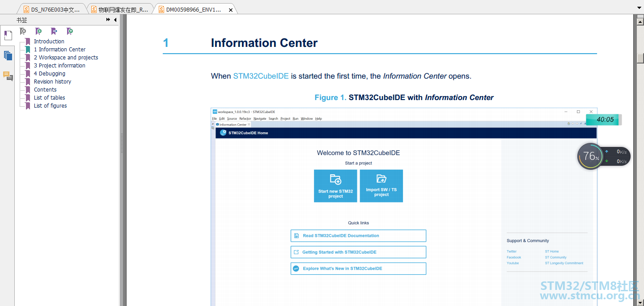This screenshot has width=644, height=306.
Task: Click Import SW / TS project tile in figure
Action: pos(381,186)
